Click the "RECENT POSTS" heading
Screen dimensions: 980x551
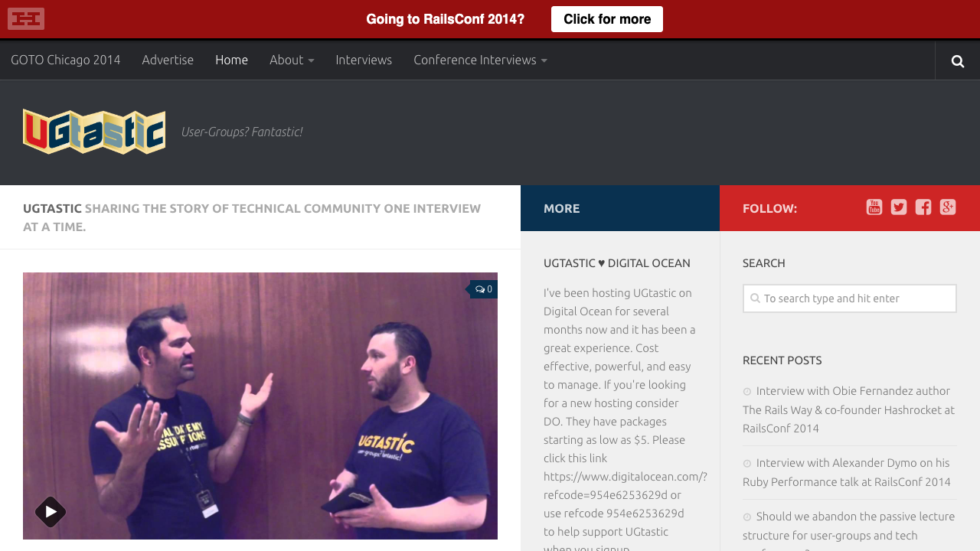(x=782, y=360)
